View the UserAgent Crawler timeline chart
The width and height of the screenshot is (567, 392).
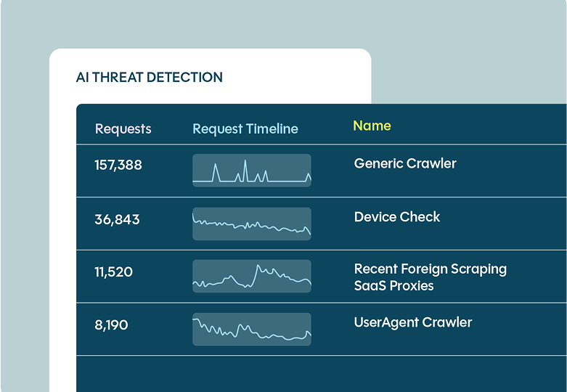click(252, 329)
